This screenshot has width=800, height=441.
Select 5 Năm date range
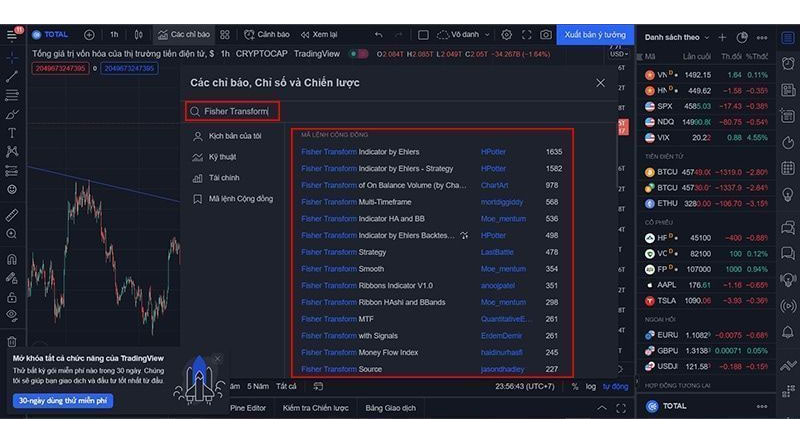point(258,386)
